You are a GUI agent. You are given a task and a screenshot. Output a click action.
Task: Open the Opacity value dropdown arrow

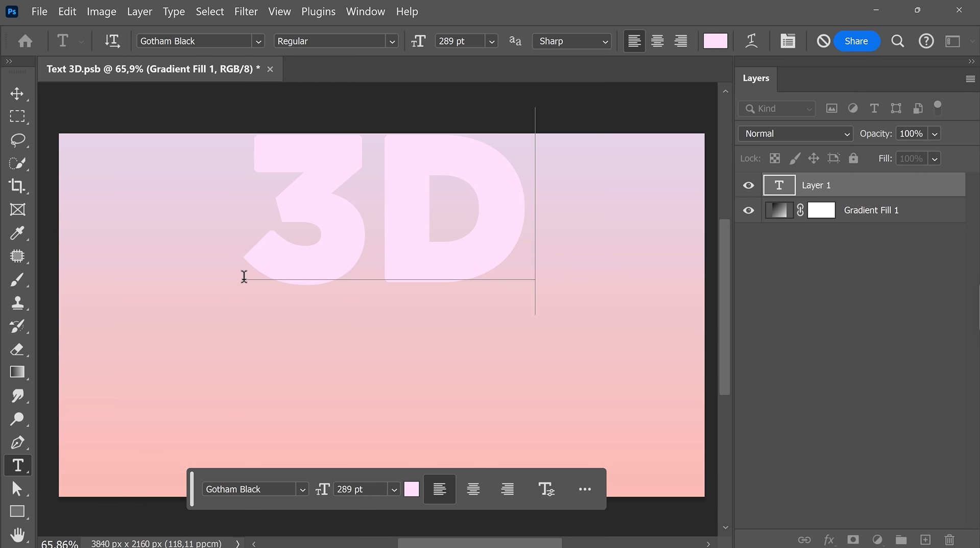click(935, 134)
